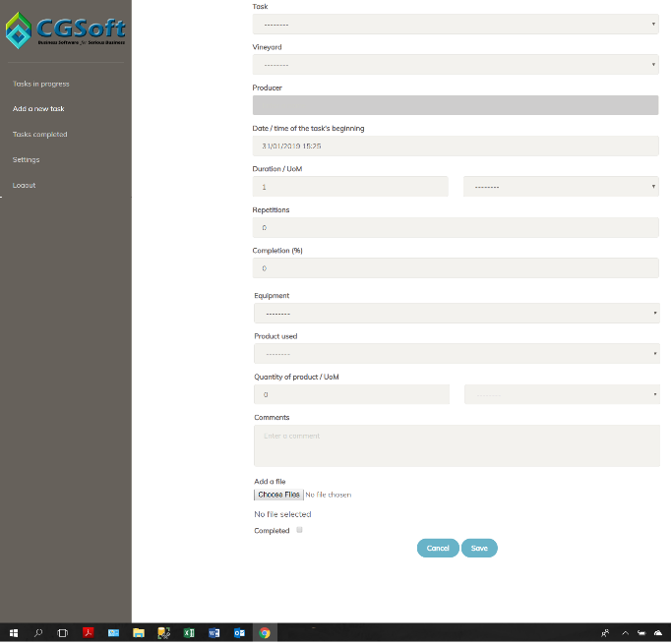Click the Quantity of product field

pyautogui.click(x=352, y=394)
